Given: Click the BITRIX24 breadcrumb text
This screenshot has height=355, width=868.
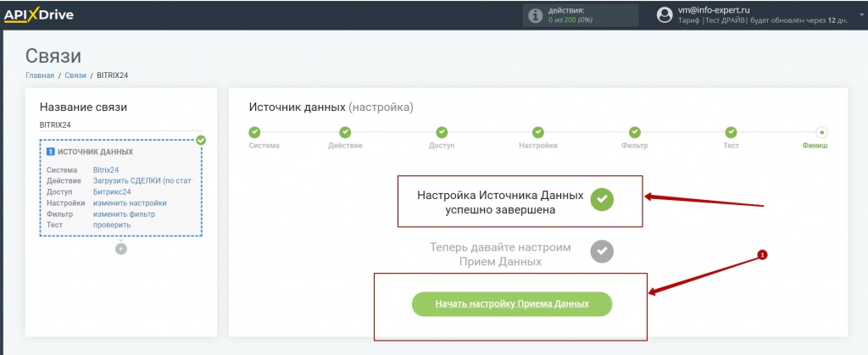Looking at the screenshot, I should [113, 75].
